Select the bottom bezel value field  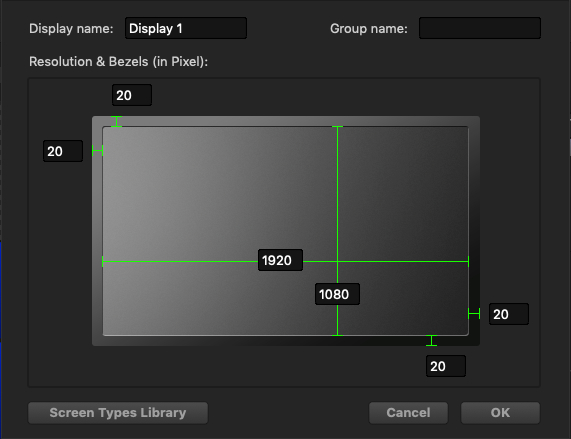point(446,366)
